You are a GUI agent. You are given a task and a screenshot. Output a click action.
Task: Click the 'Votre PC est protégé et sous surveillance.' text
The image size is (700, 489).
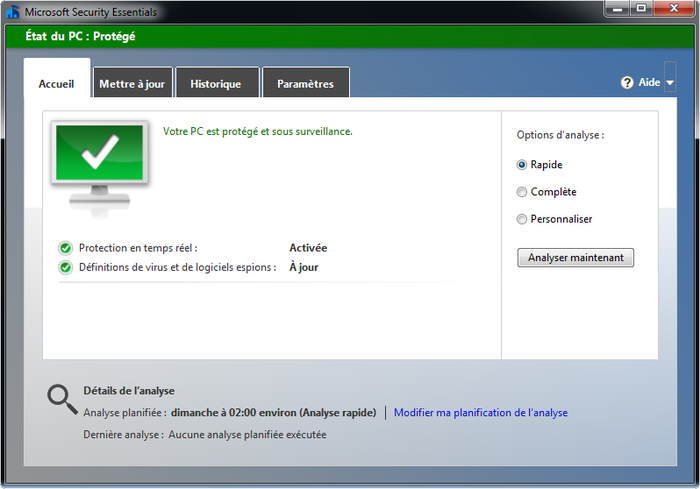[258, 131]
